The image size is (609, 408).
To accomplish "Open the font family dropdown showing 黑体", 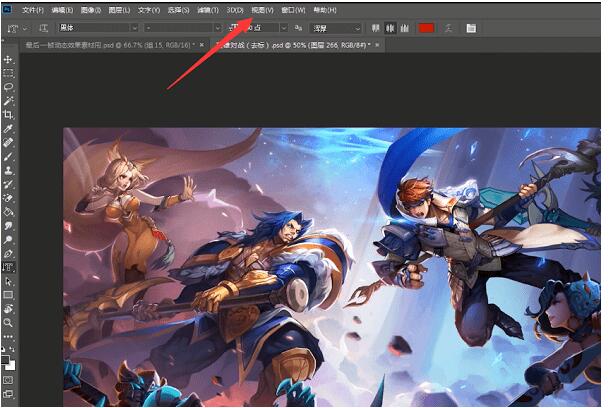I will click(134, 28).
